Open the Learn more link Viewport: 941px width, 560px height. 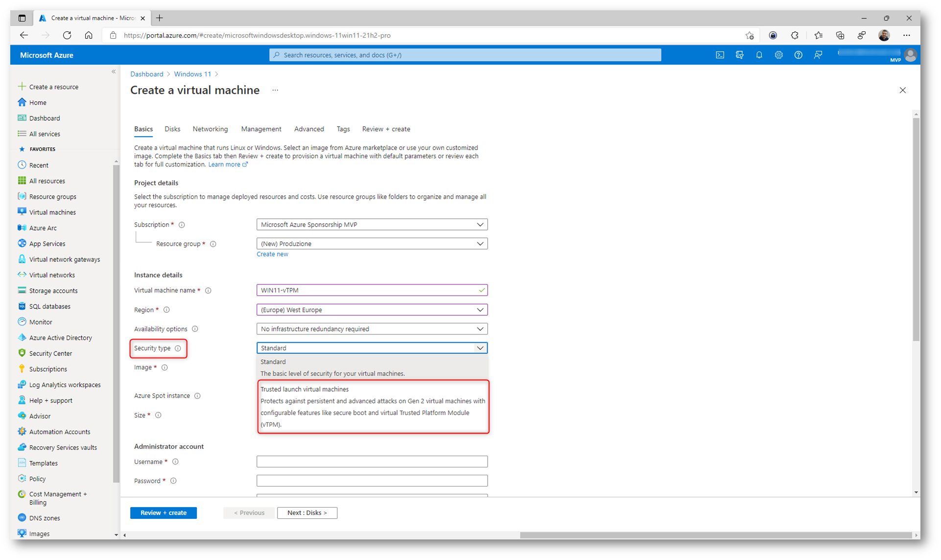coord(228,164)
